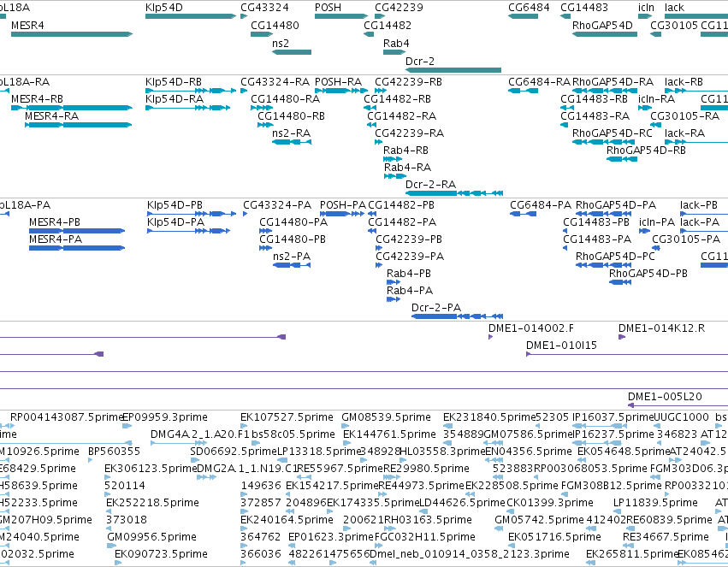Select the BP560355 EST label

(x=114, y=452)
